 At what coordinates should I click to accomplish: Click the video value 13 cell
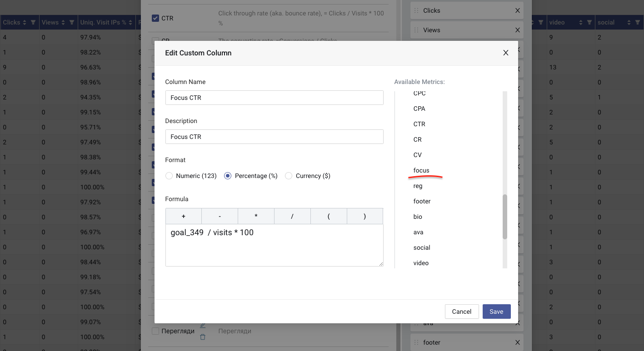553,67
